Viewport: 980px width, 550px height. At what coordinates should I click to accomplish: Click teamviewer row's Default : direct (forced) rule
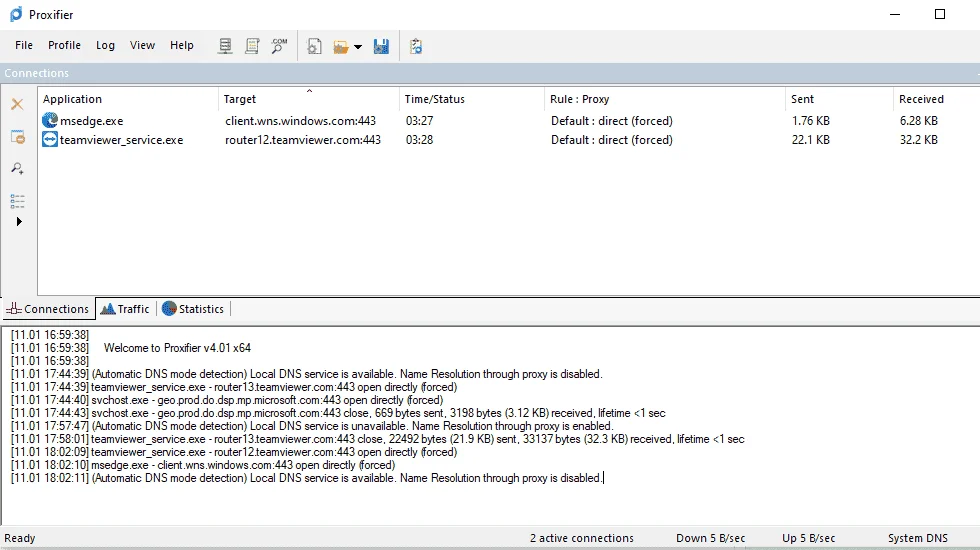612,139
